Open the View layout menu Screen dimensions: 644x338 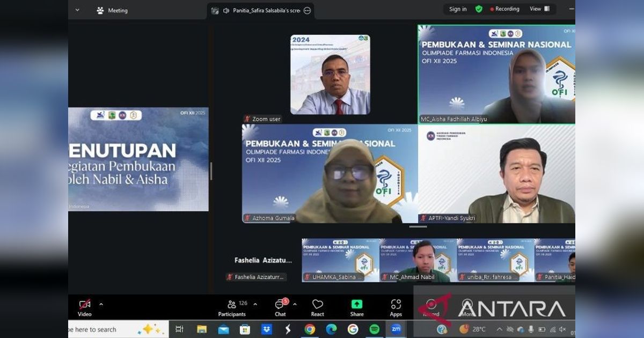coord(539,9)
